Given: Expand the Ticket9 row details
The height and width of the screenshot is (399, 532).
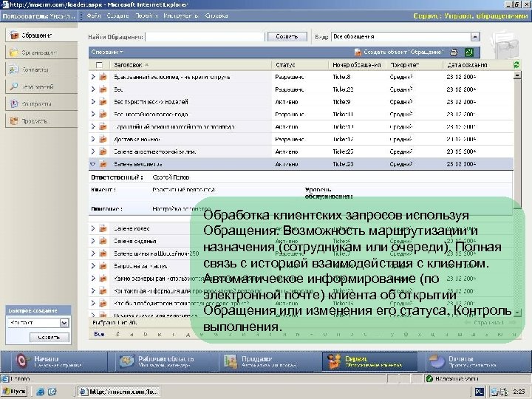Looking at the screenshot, I should [x=93, y=102].
